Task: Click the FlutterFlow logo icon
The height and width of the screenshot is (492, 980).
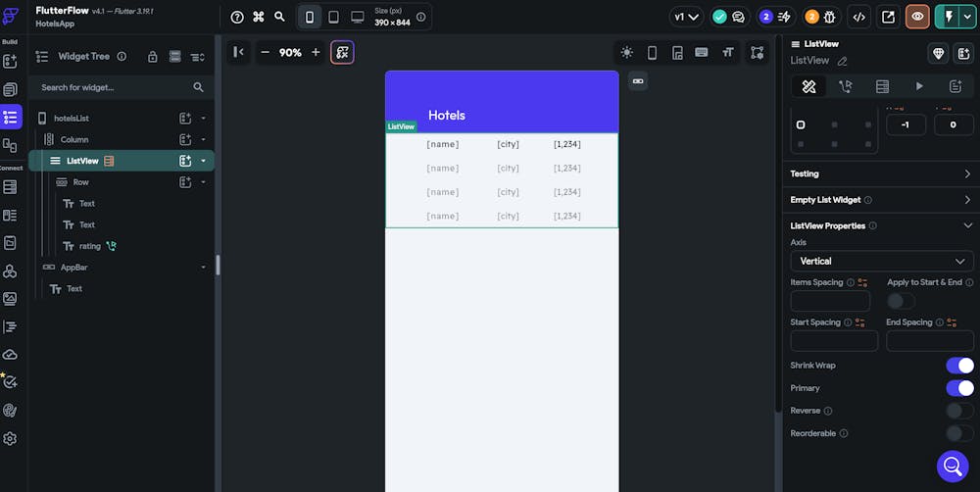Action: (10, 16)
